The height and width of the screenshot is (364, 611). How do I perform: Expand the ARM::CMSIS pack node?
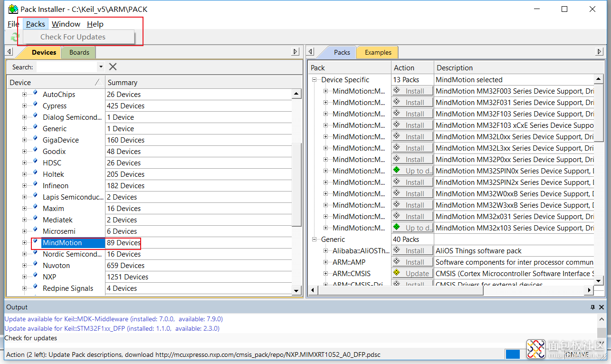tap(325, 274)
